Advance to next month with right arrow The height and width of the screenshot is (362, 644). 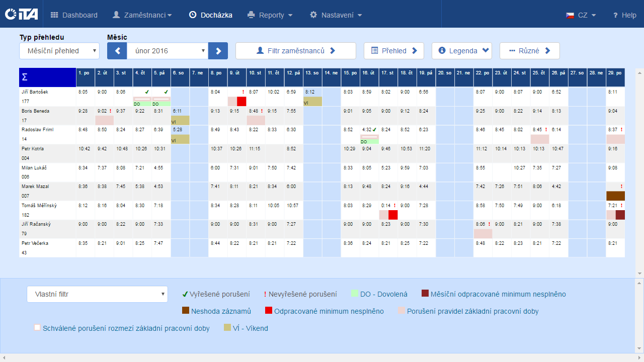[x=218, y=51]
